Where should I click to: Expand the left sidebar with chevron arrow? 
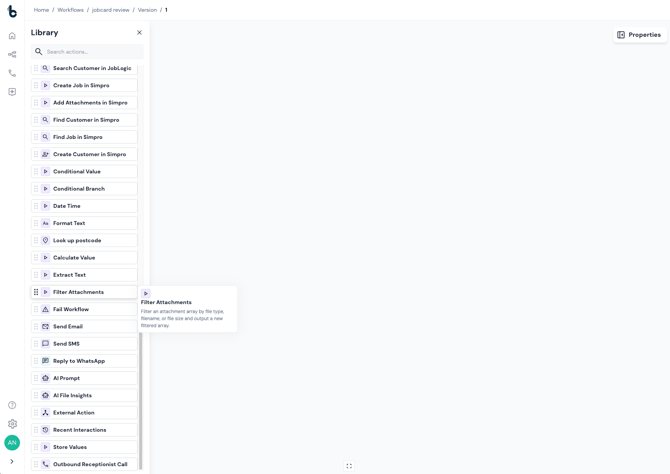(12, 461)
